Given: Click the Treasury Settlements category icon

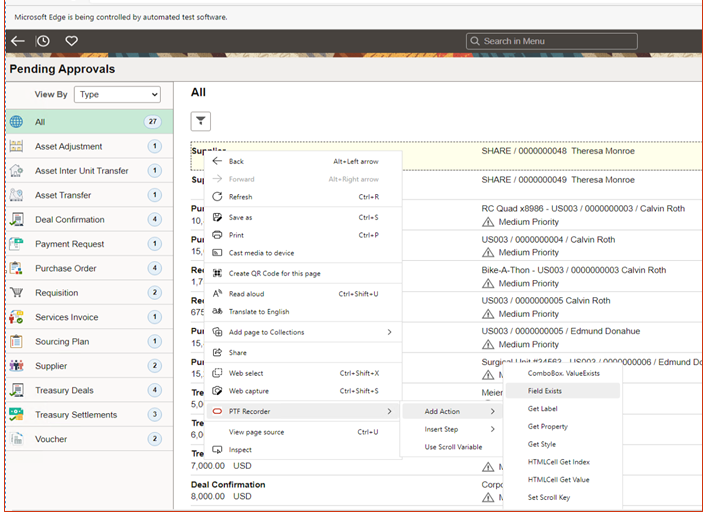Looking at the screenshot, I should coord(16,414).
